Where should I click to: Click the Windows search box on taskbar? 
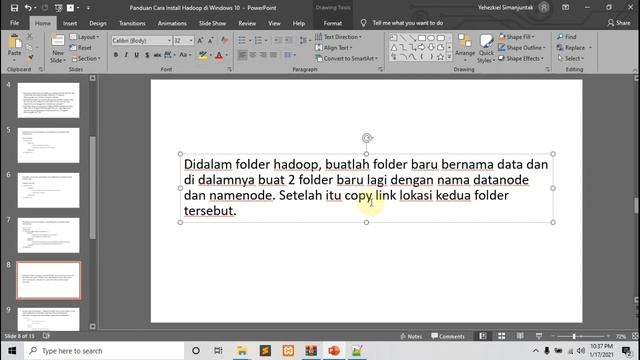[104, 351]
